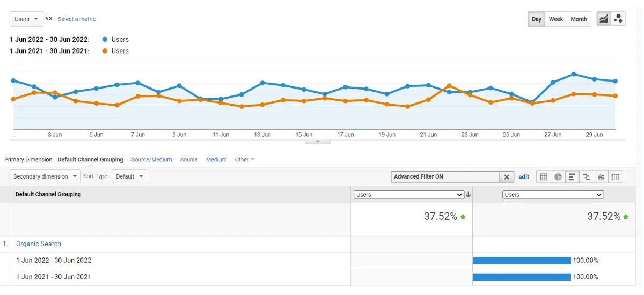Select the comparison view icon
Screen dimensions: 644x295
click(587, 176)
